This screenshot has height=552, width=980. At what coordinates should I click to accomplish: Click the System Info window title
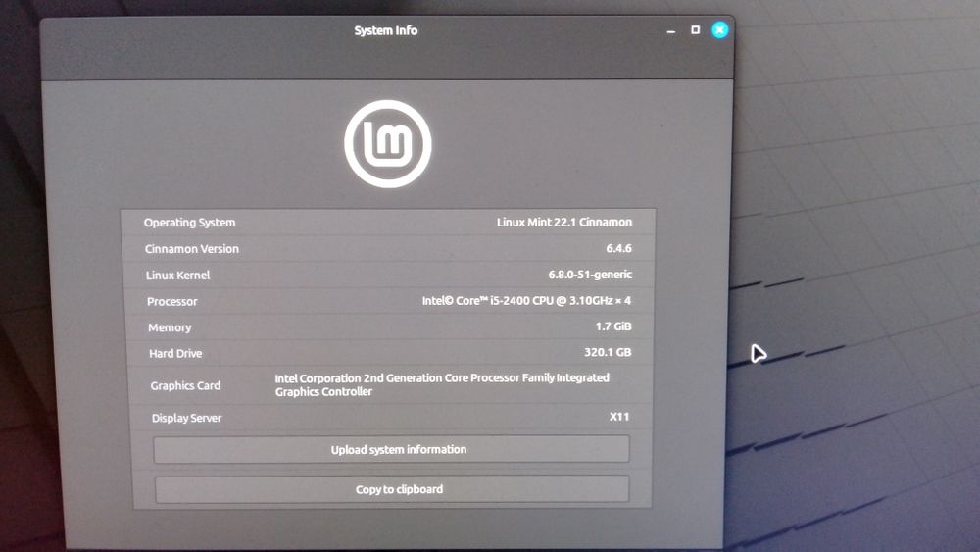point(385,30)
